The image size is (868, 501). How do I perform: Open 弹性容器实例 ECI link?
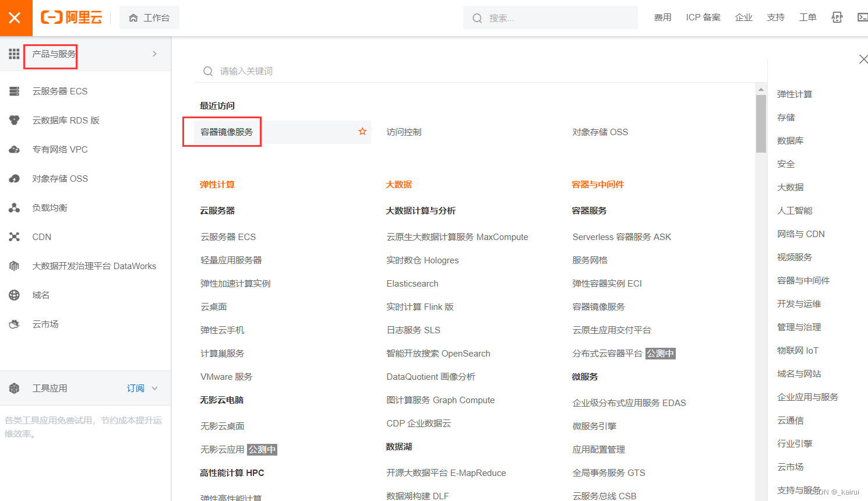[x=607, y=284]
